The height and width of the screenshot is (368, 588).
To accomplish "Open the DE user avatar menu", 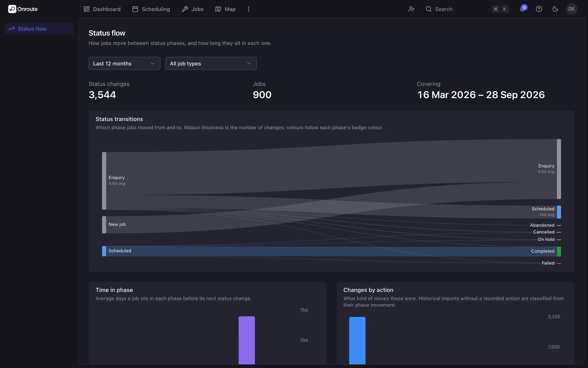I will click(x=571, y=9).
